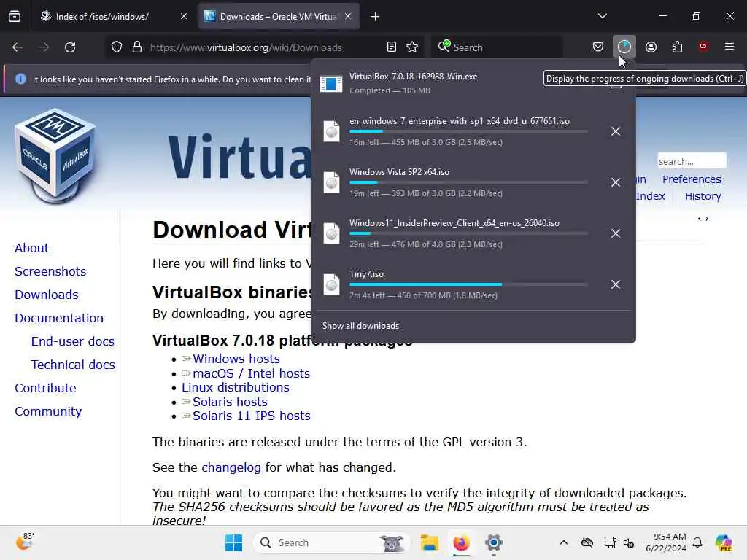This screenshot has height=560, width=747.
Task: Open the Documentation sidebar link
Action: (59, 318)
